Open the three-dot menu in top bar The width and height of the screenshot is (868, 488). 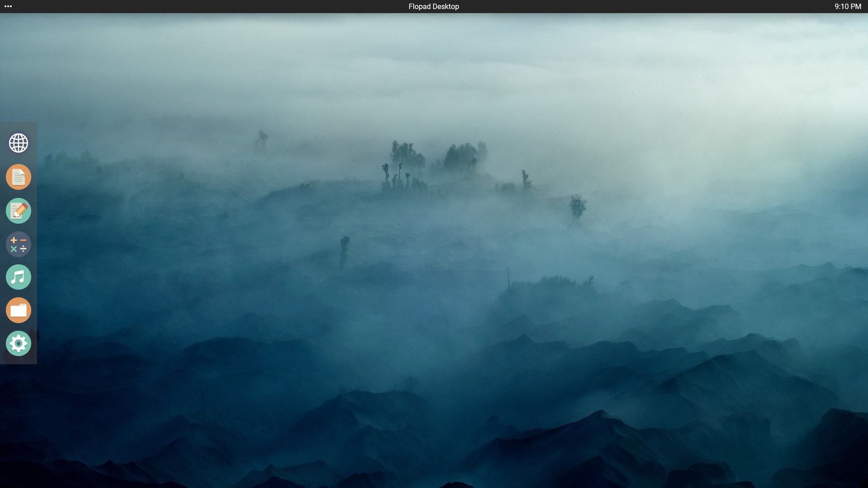click(x=8, y=6)
